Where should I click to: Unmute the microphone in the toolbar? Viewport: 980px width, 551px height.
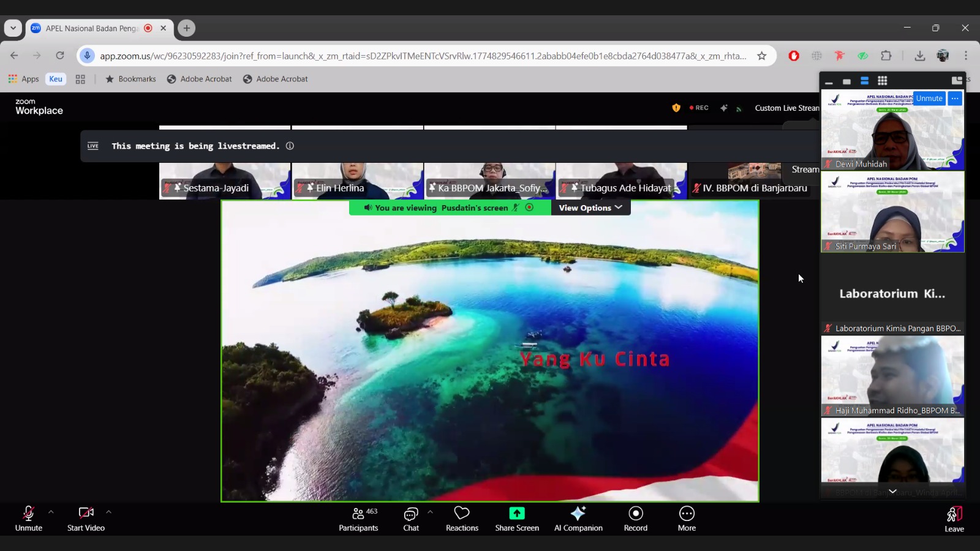29,519
